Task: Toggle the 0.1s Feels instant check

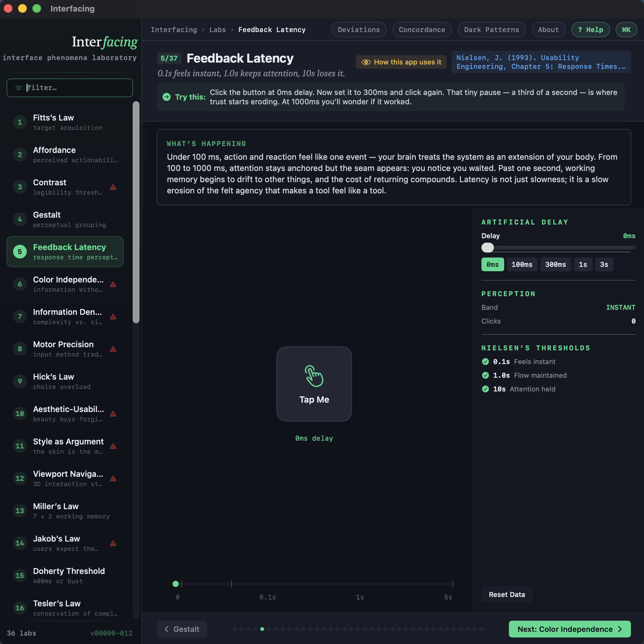Action: (485, 362)
